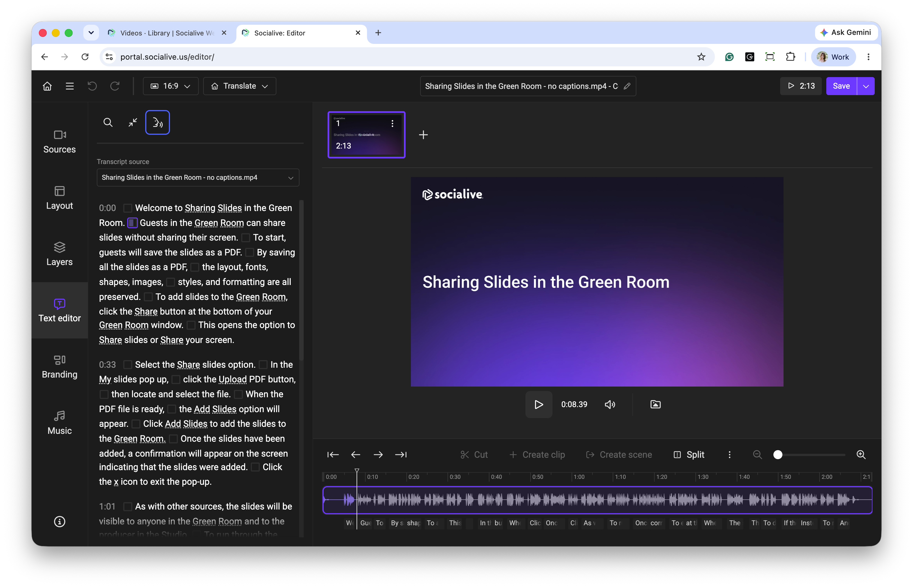Click Create scene
913x588 pixels.
[x=619, y=455]
